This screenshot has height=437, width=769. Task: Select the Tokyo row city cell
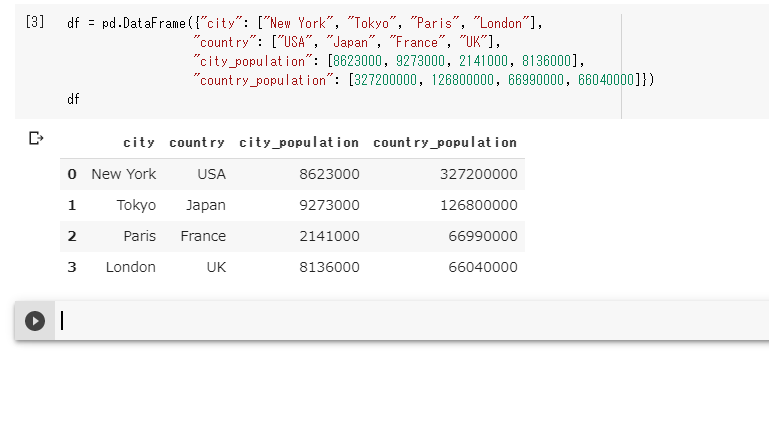pos(136,205)
